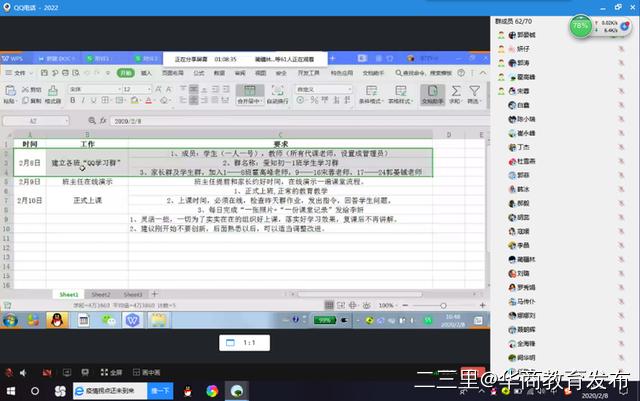Click zoom out minus in WPS status bar
Image resolution: width=640 pixels, height=401 pixels.
tap(405, 305)
